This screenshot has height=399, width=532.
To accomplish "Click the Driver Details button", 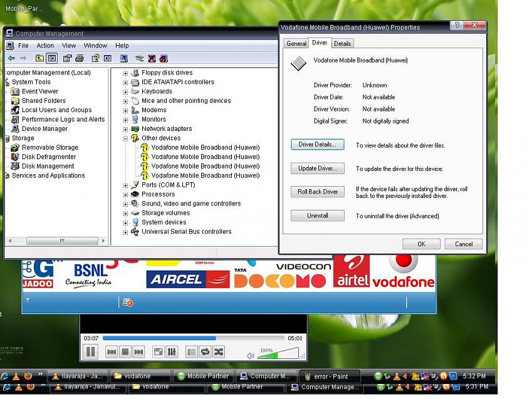I will coord(318,145).
